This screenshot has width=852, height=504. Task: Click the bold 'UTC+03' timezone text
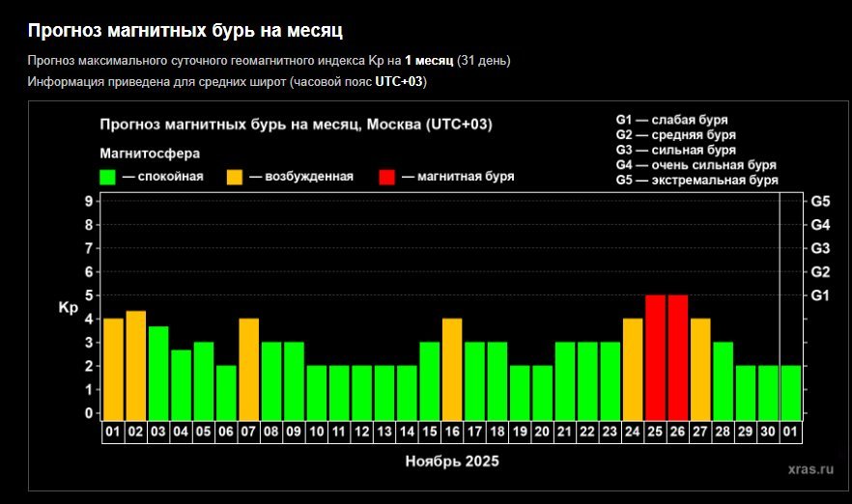(x=401, y=81)
